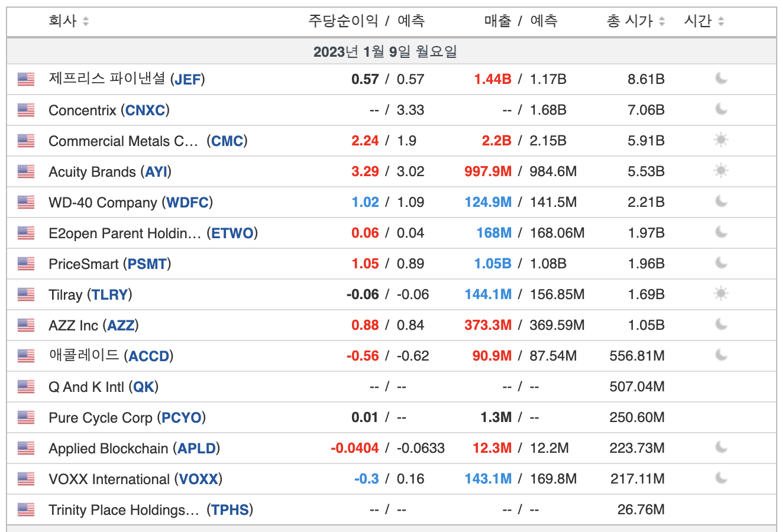Screen dimensions: 782x532
Task: Click reported revenue 1.44B for JEF
Action: (493, 79)
